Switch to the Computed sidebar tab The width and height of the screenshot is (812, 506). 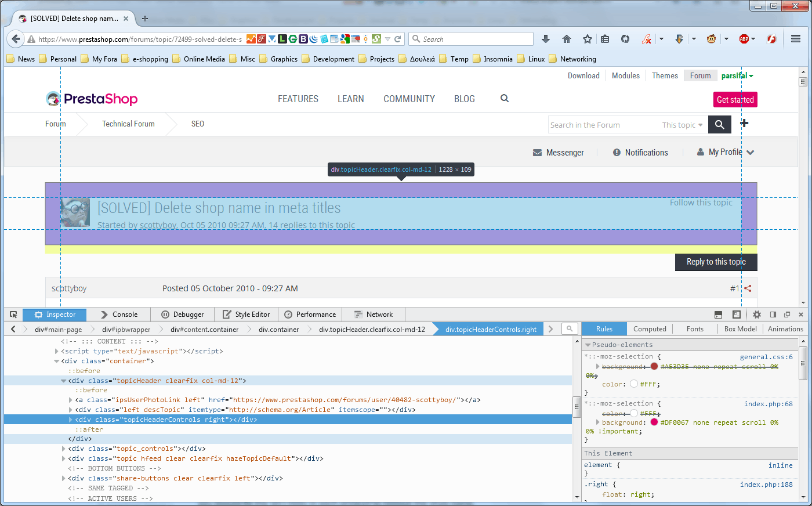[x=650, y=329]
